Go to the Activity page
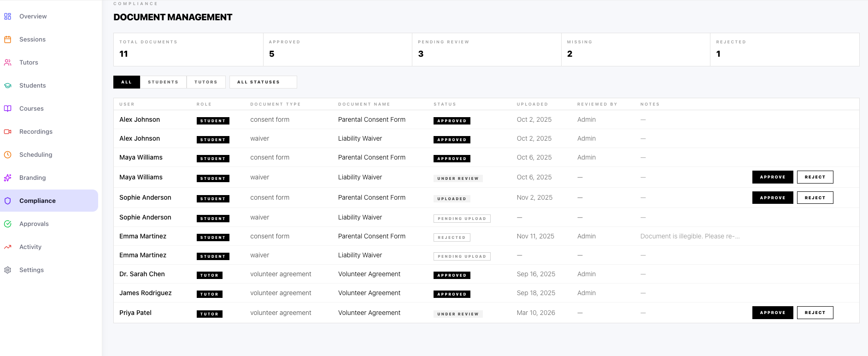This screenshot has width=868, height=356. 30,247
